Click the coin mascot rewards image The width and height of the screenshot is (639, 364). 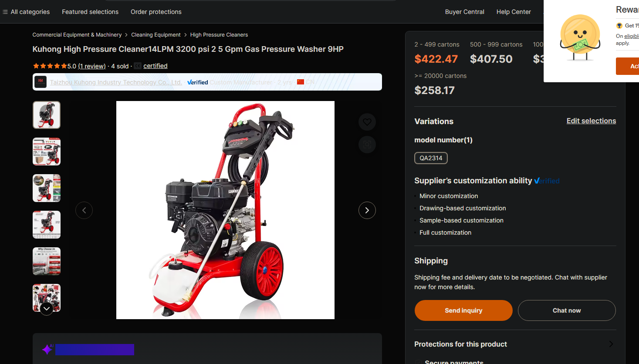(x=580, y=37)
